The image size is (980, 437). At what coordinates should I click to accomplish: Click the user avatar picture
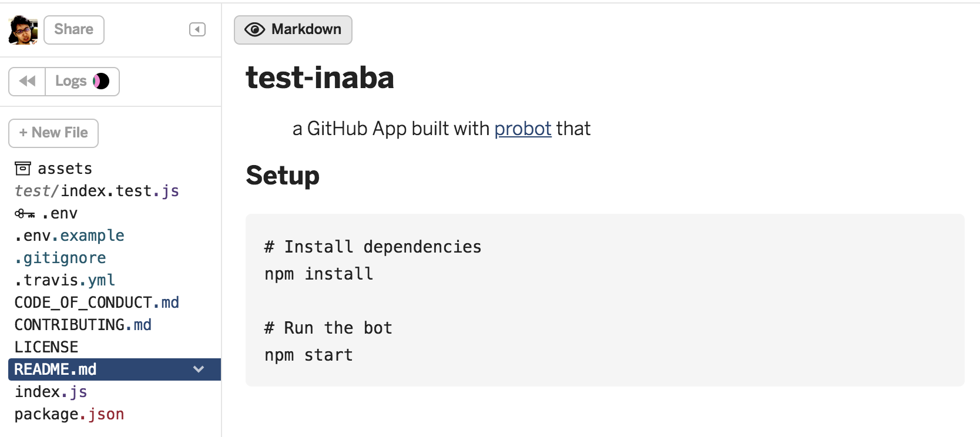[x=23, y=29]
